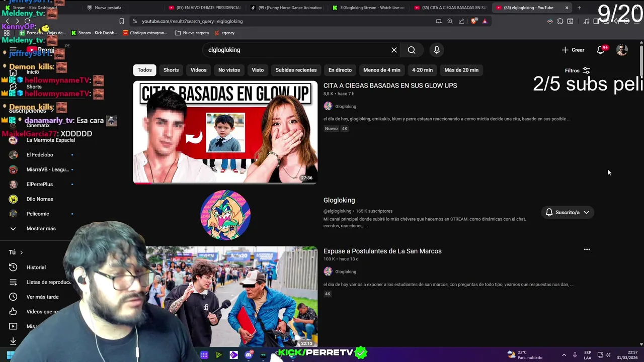Open the egency bookmark
Screen dimensions: 644x362
coord(224,33)
